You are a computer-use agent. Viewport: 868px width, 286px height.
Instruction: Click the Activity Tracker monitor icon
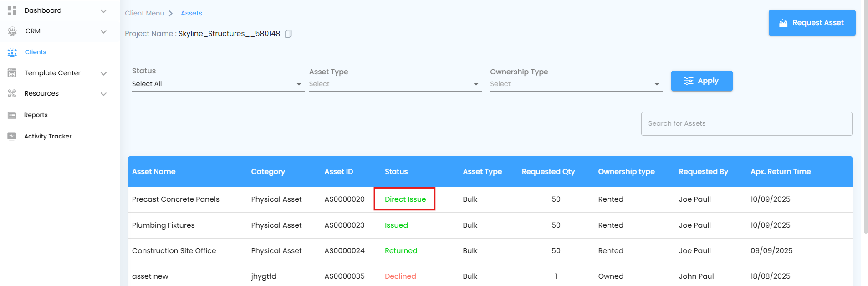(12, 136)
